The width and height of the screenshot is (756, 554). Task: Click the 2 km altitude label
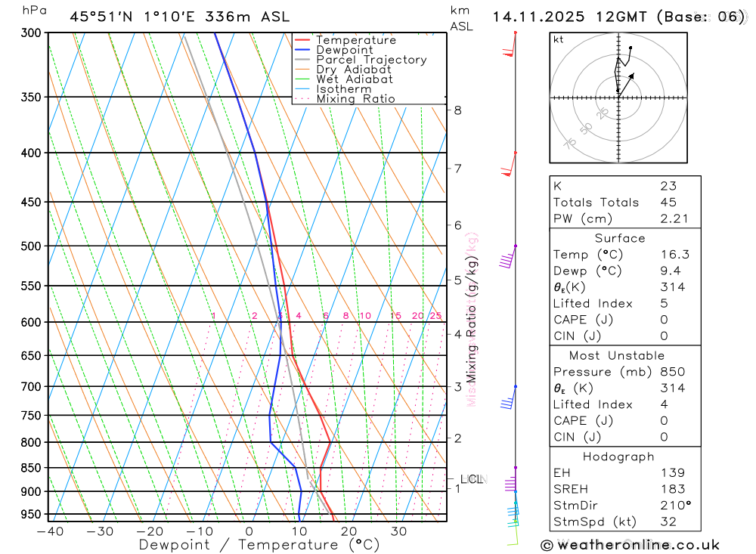coord(457,438)
